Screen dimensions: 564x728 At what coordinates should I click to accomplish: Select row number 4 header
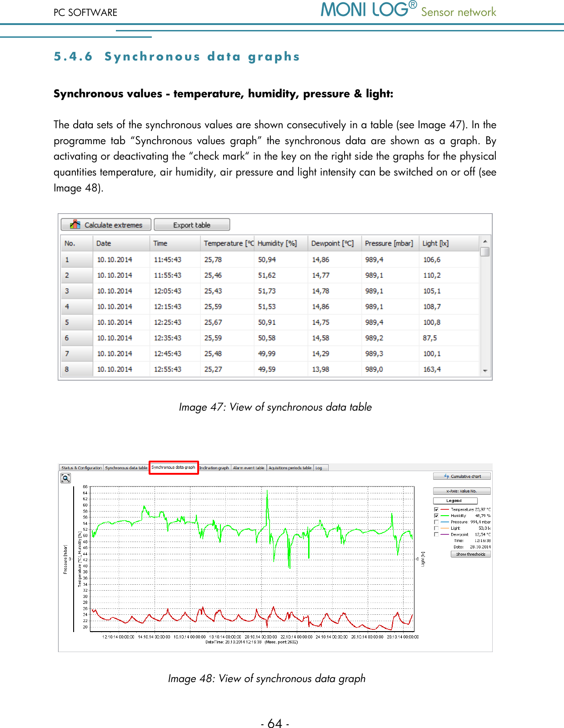(76, 306)
